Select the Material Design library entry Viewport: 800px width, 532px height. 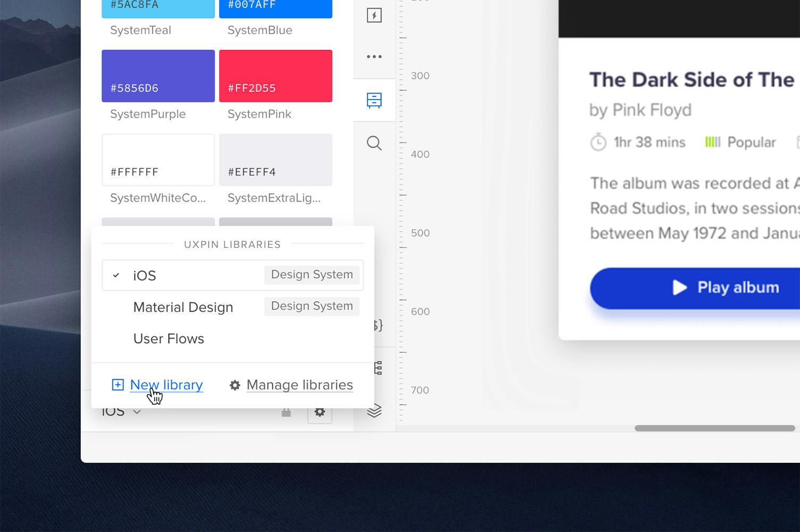[x=183, y=307]
